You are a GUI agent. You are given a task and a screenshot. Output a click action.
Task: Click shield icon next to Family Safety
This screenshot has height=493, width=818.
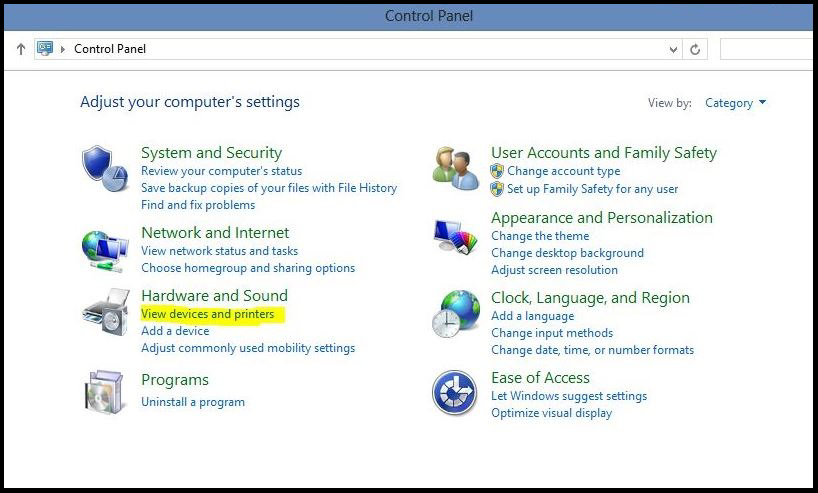(497, 189)
